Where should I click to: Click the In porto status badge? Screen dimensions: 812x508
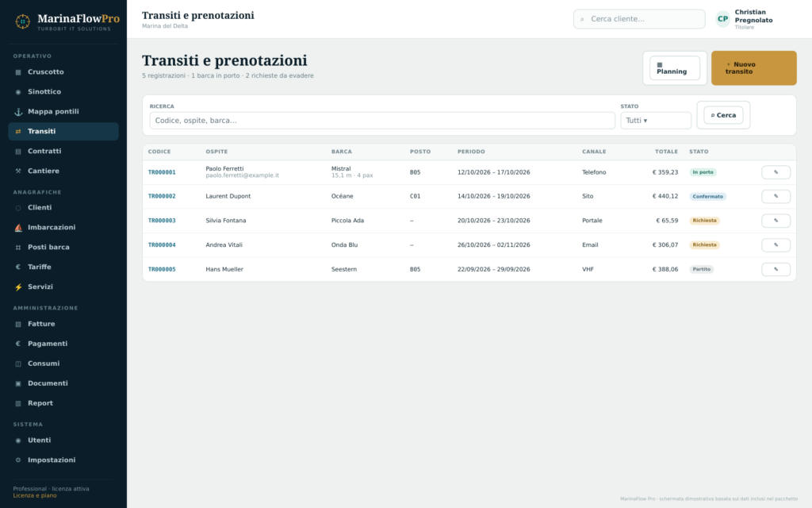(x=703, y=172)
